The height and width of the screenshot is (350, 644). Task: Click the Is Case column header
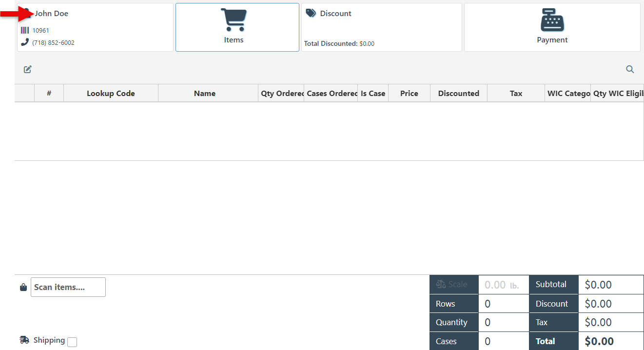click(373, 94)
